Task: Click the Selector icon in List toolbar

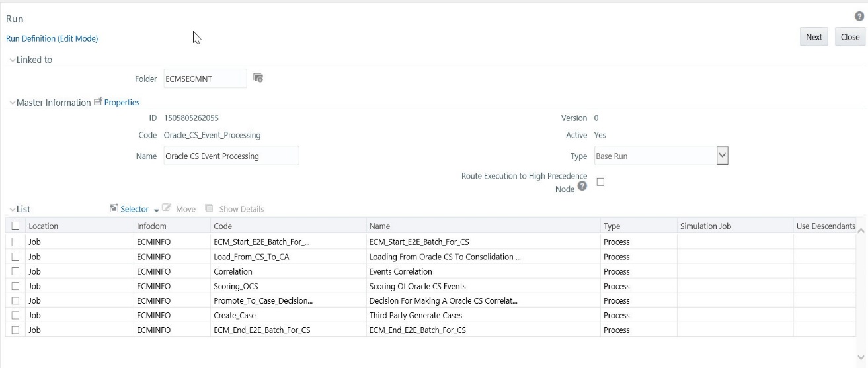Action: pos(114,208)
